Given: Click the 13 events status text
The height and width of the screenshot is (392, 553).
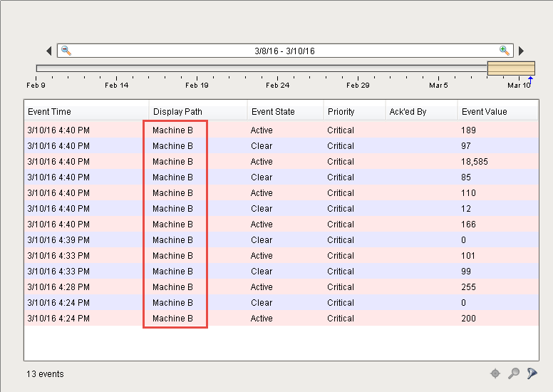Looking at the screenshot, I should [45, 374].
